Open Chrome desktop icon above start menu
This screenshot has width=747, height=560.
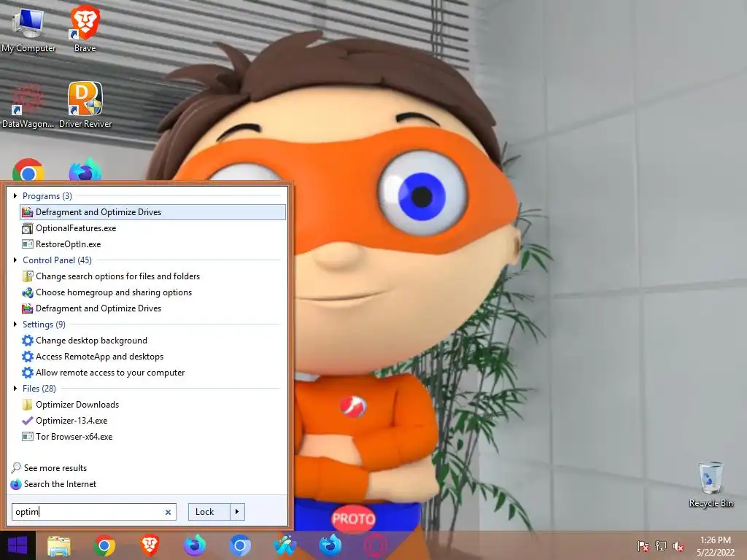point(28,170)
